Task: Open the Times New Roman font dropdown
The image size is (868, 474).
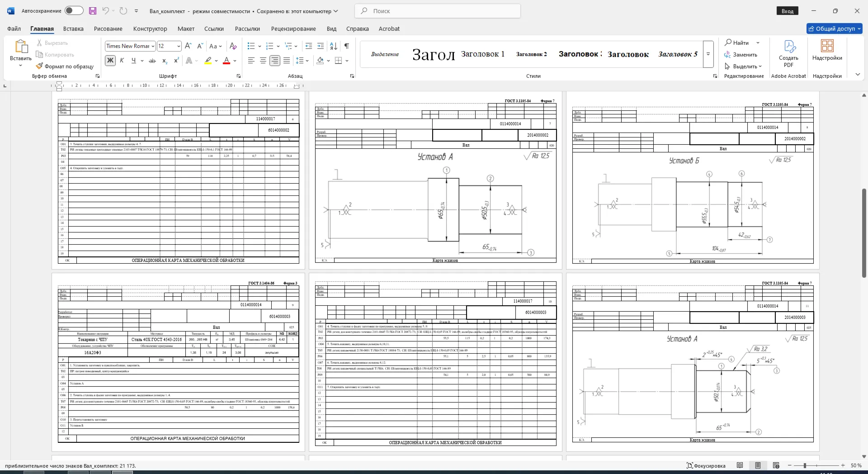Action: pos(153,46)
